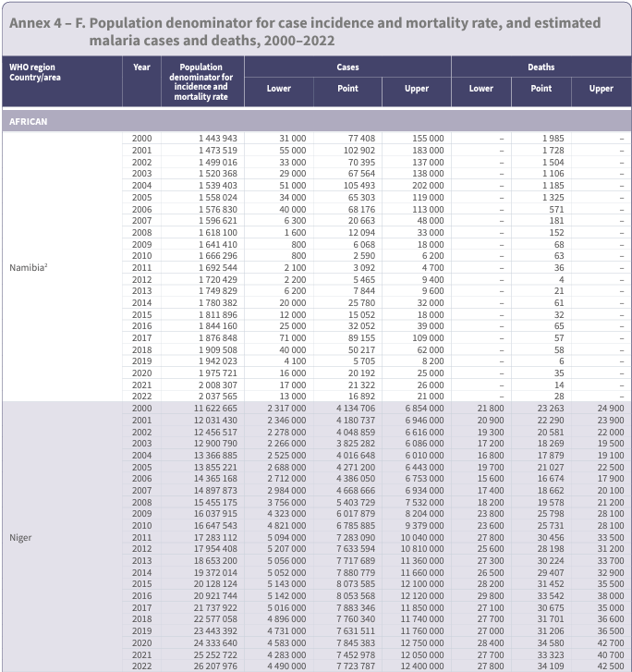This screenshot has width=632, height=672.
Task: Click Niger cases point value 7 631 511
Action: pyautogui.click(x=356, y=631)
